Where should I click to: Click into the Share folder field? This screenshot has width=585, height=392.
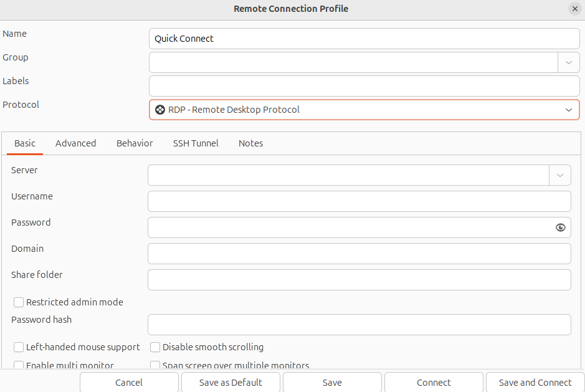click(x=359, y=280)
